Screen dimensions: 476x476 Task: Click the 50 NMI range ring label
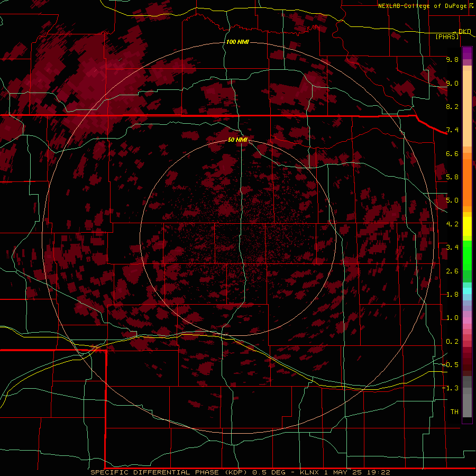237,140
